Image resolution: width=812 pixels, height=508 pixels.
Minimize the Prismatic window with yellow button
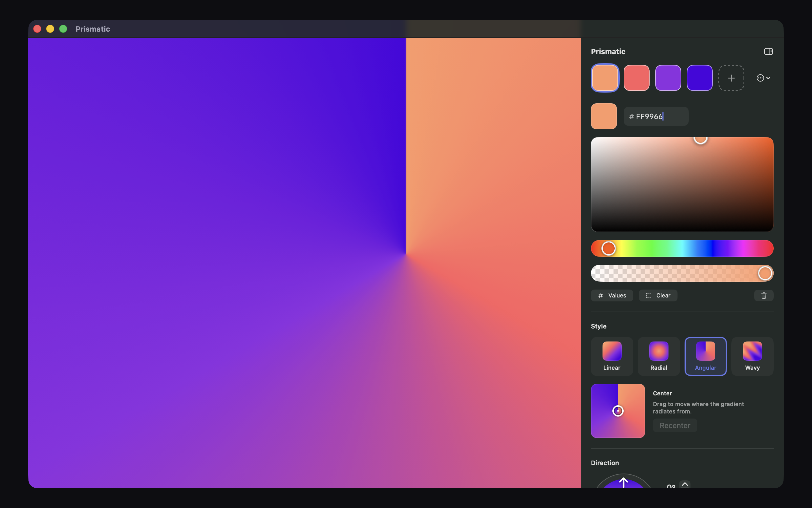point(50,29)
